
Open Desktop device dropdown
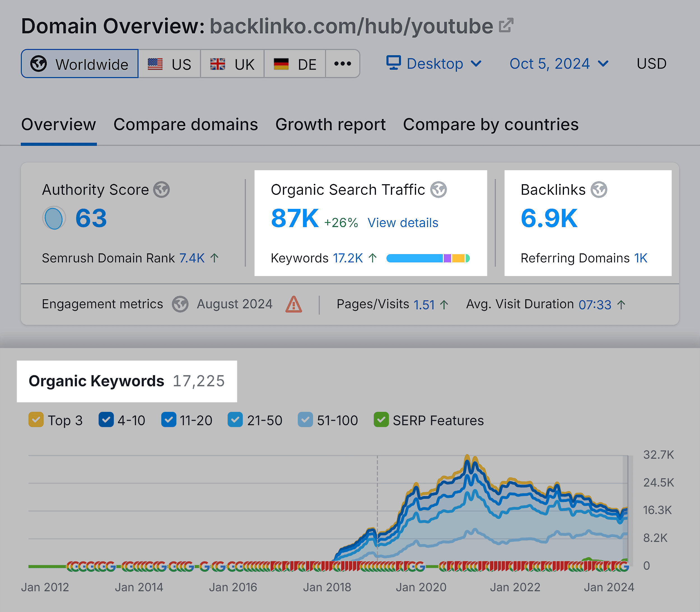(434, 64)
